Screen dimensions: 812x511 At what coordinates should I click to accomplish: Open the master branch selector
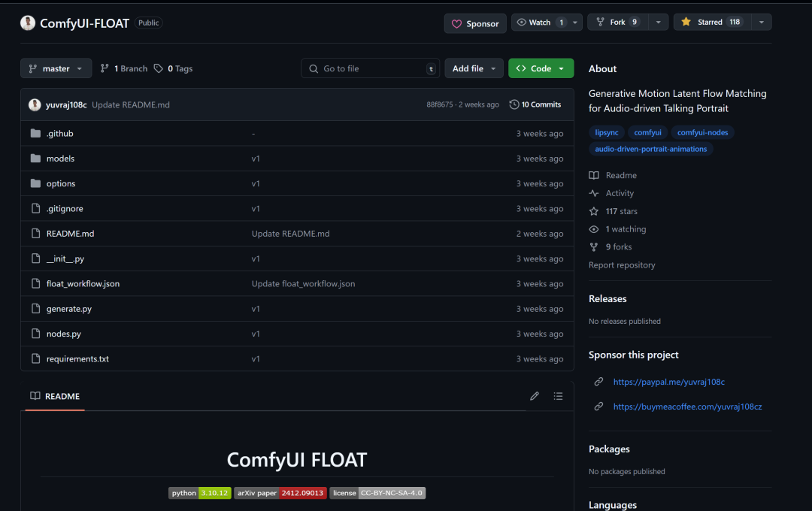(x=56, y=68)
